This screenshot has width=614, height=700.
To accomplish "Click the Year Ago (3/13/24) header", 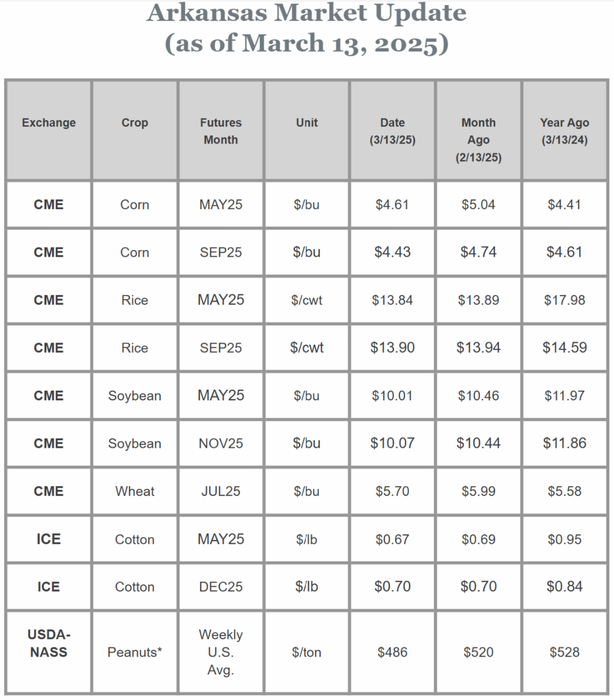I will coord(564,131).
